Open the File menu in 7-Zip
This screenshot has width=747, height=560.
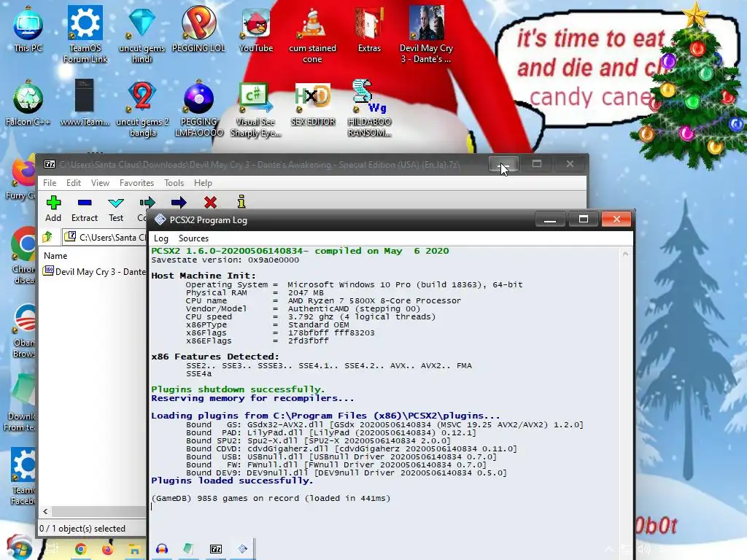50,183
